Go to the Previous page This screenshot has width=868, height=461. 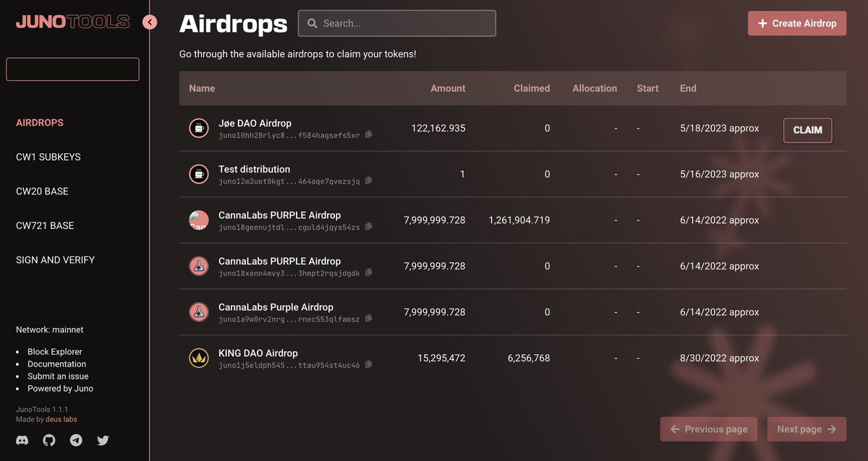click(709, 429)
